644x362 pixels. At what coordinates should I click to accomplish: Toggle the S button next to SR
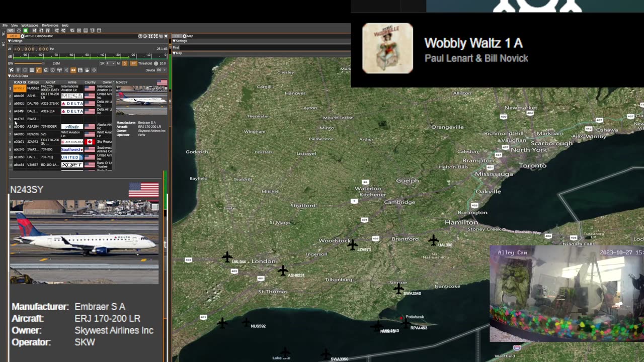pos(125,63)
